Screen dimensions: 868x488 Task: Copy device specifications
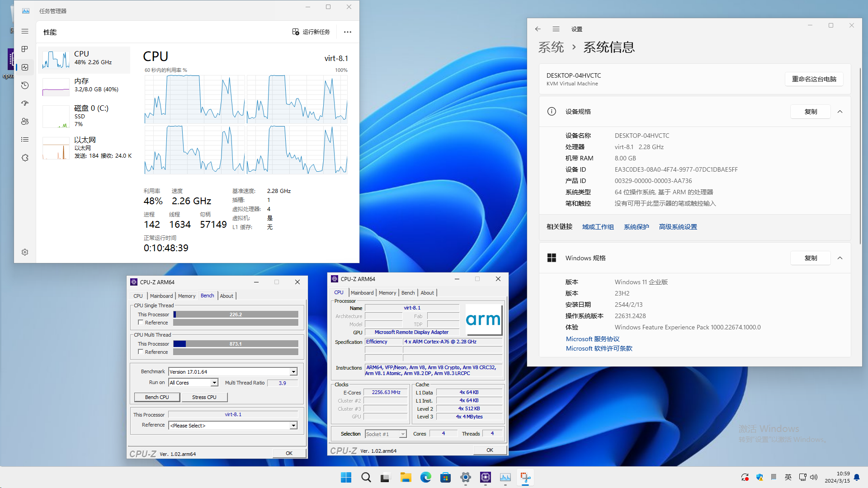811,112
